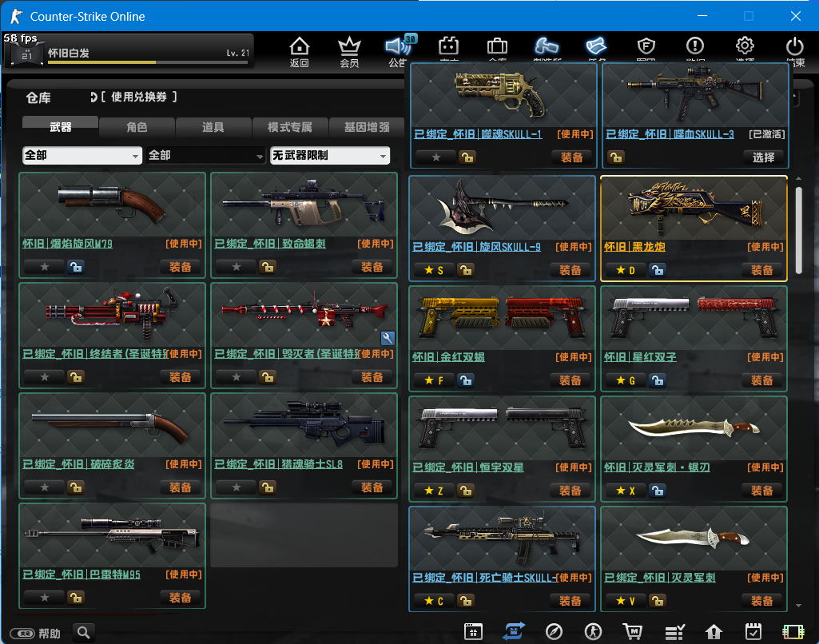Click the 巴雷特M95 sniper rifle thumbnail
The width and height of the screenshot is (819, 644).
pos(113,535)
